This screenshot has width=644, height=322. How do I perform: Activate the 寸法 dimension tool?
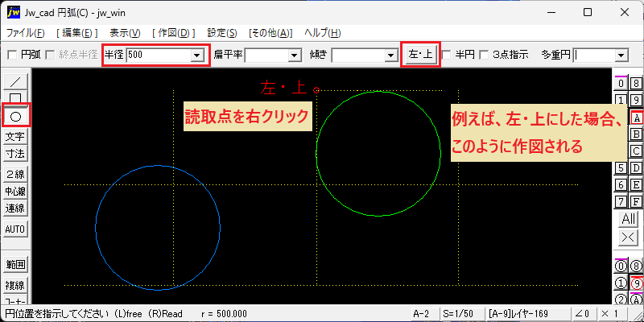[x=15, y=154]
